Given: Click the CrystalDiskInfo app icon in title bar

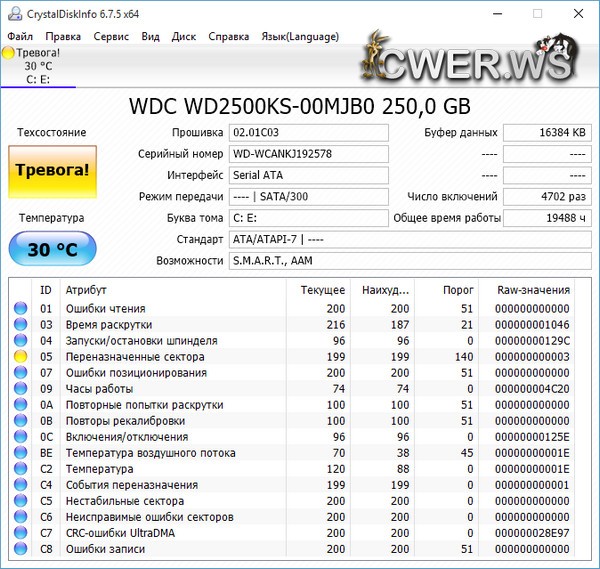Looking at the screenshot, I should pos(11,14).
